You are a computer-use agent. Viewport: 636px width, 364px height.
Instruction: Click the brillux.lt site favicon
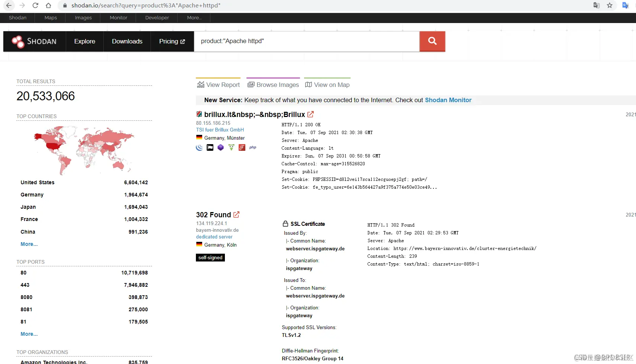199,114
